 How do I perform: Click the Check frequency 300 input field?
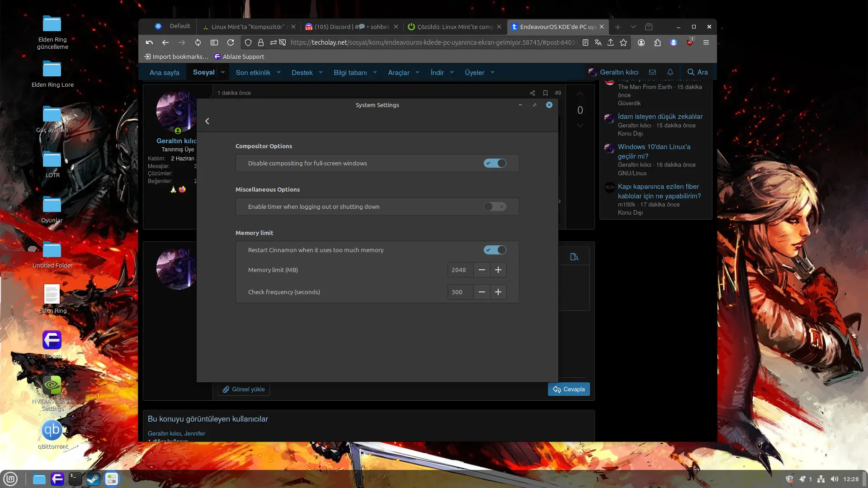(460, 292)
